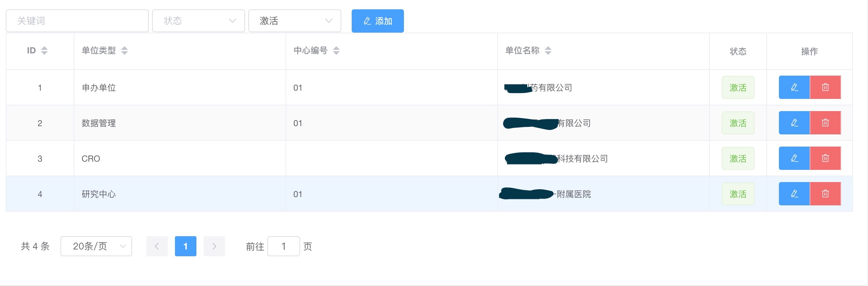Delete the 数据管理 row entry

(x=825, y=123)
